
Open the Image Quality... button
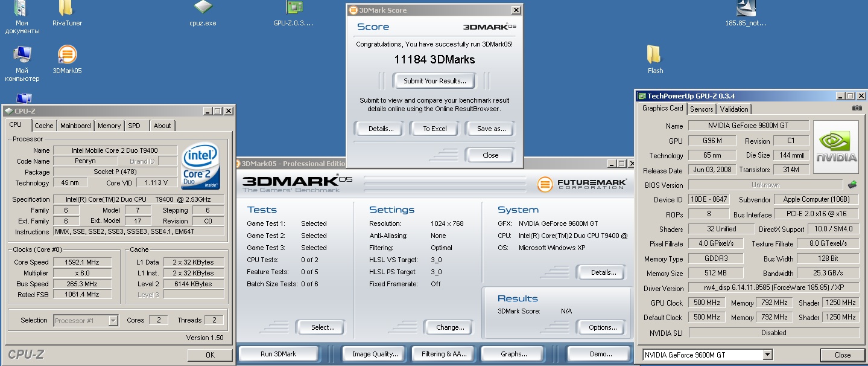point(373,354)
